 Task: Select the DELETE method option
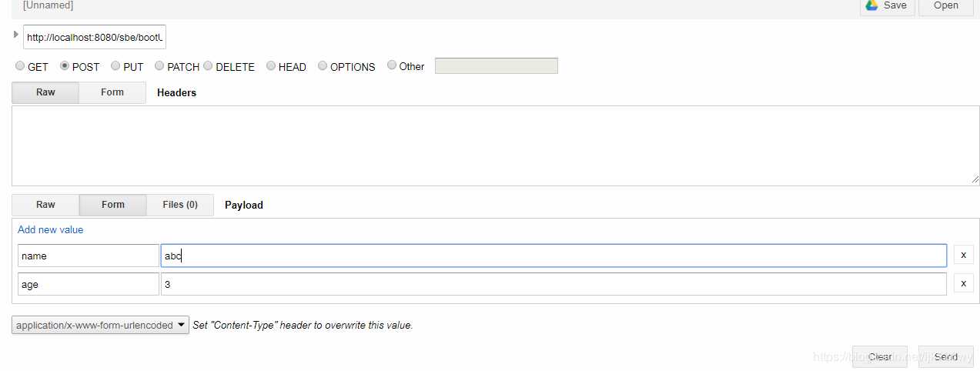coord(208,66)
